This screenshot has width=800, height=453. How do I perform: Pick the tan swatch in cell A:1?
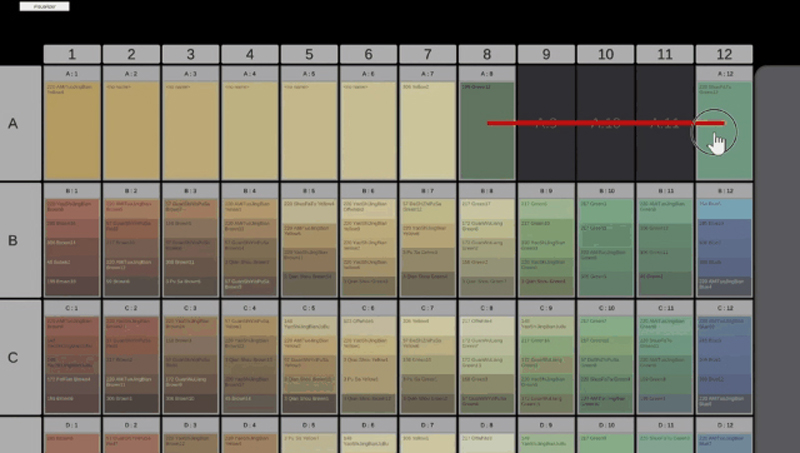pyautogui.click(x=72, y=130)
